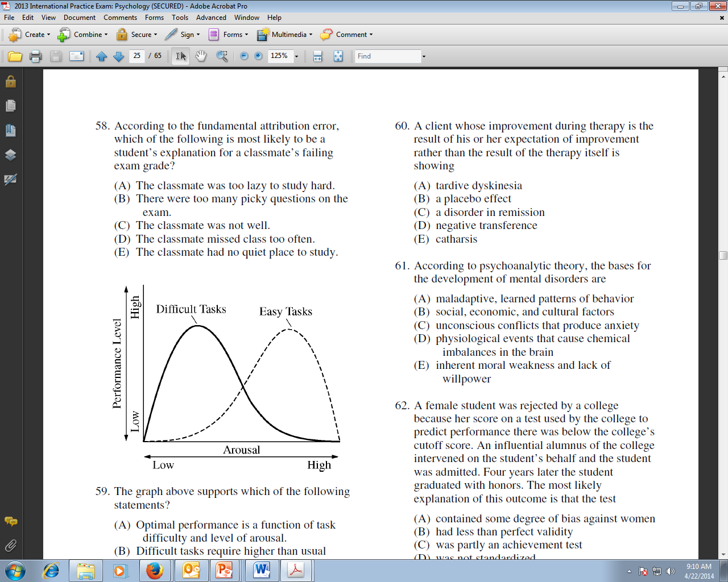Viewport: 728px width, 582px height.
Task: Click the Find search box
Action: (388, 56)
